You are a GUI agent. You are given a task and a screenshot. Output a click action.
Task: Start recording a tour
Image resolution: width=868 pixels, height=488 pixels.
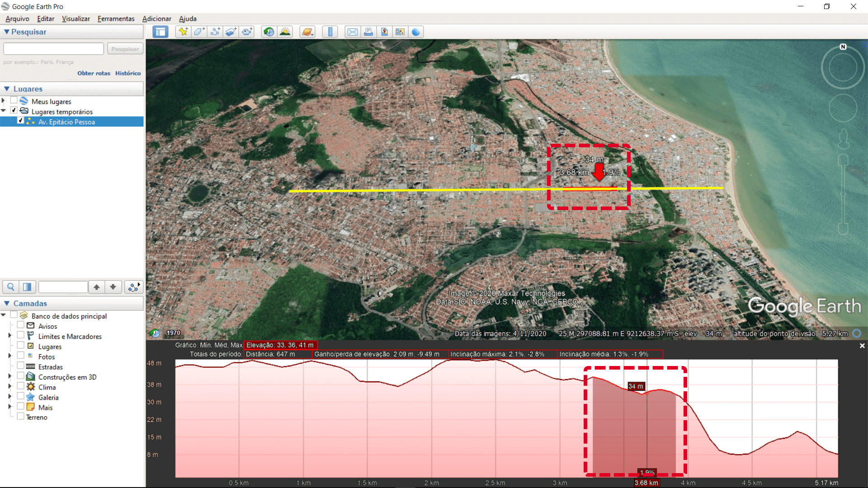click(x=247, y=32)
